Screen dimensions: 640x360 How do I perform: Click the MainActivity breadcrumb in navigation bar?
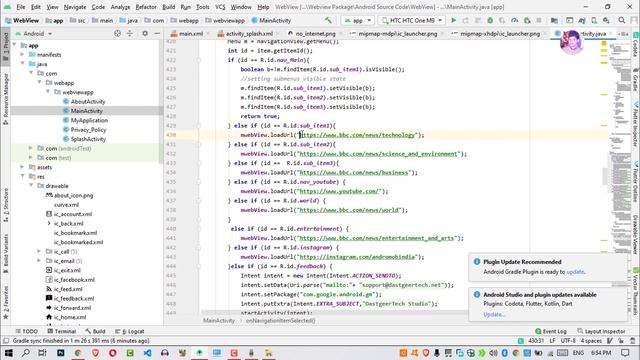271,20
